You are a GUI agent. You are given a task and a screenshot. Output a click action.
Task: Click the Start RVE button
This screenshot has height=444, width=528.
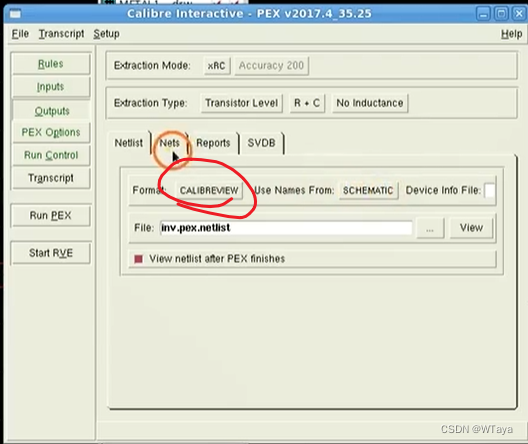point(51,253)
